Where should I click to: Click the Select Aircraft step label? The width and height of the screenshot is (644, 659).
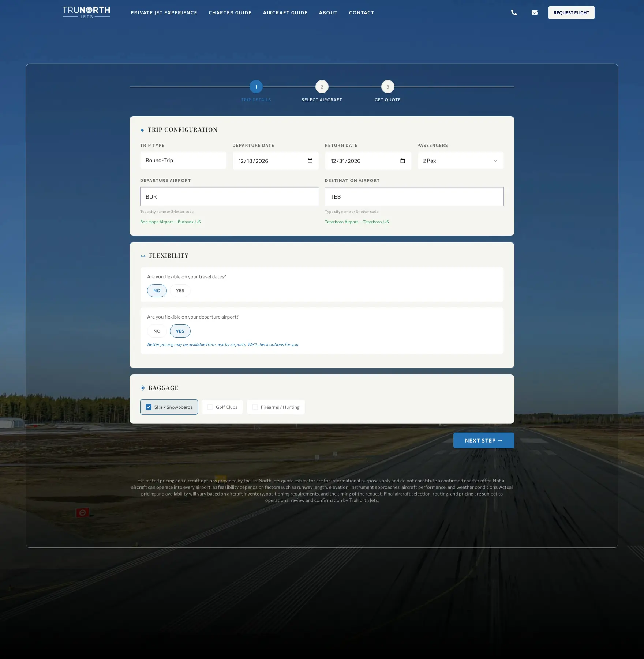(x=322, y=100)
